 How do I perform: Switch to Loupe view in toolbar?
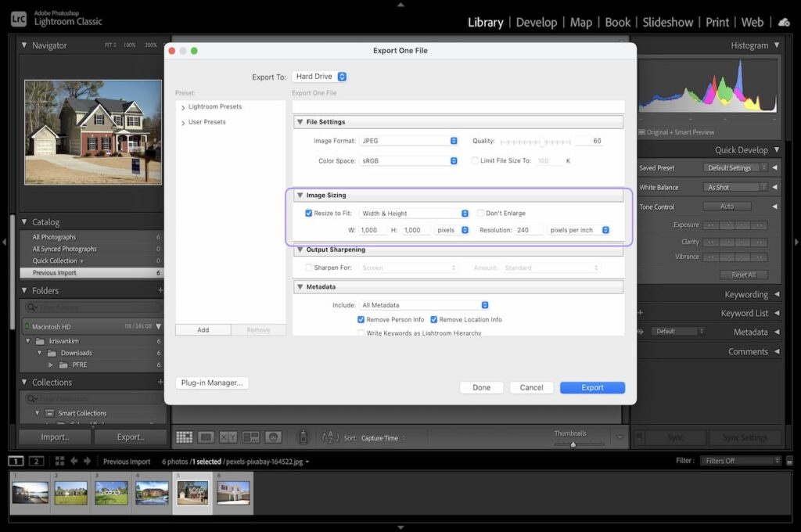tap(206, 437)
